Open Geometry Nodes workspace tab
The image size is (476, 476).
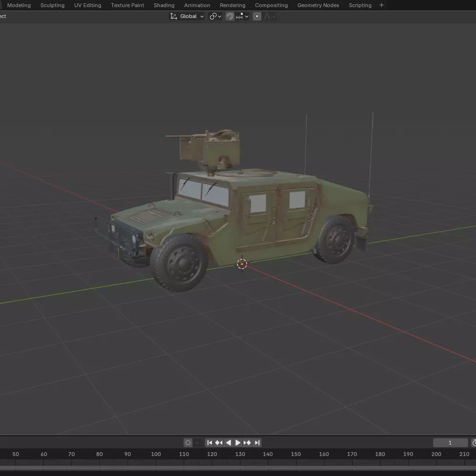[x=318, y=5]
